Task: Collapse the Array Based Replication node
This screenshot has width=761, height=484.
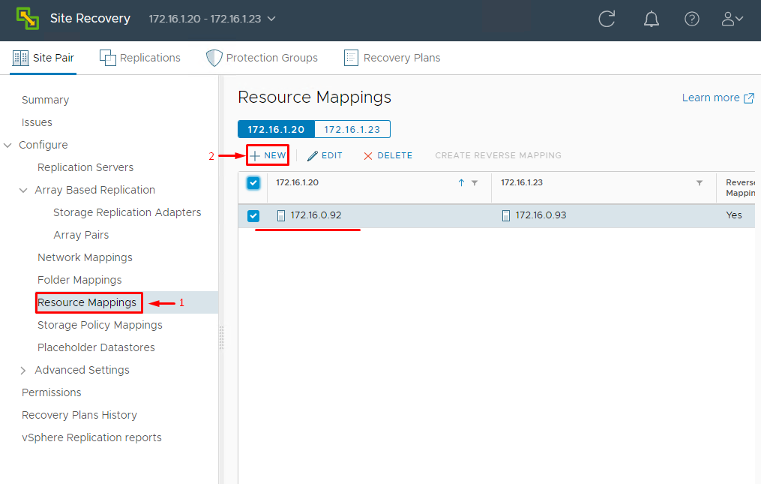Action: (23, 190)
